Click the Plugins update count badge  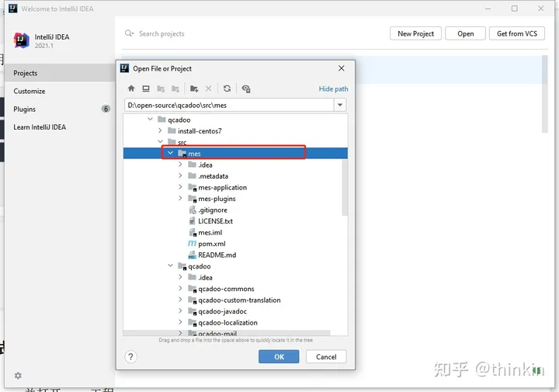(106, 109)
